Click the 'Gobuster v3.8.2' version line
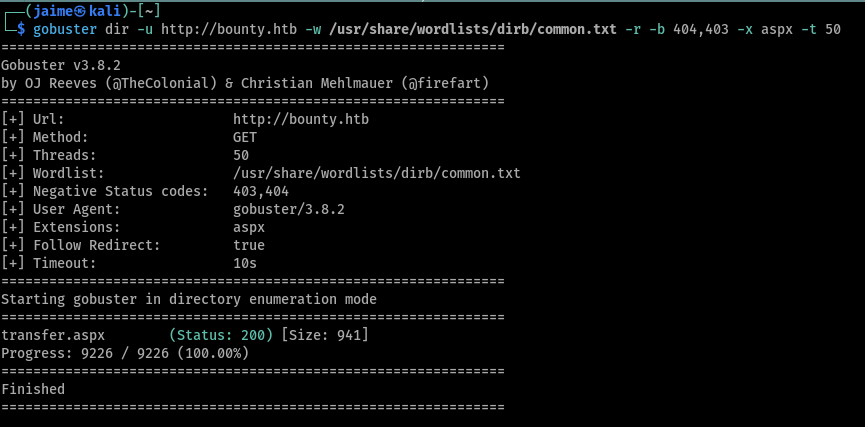 [61, 66]
